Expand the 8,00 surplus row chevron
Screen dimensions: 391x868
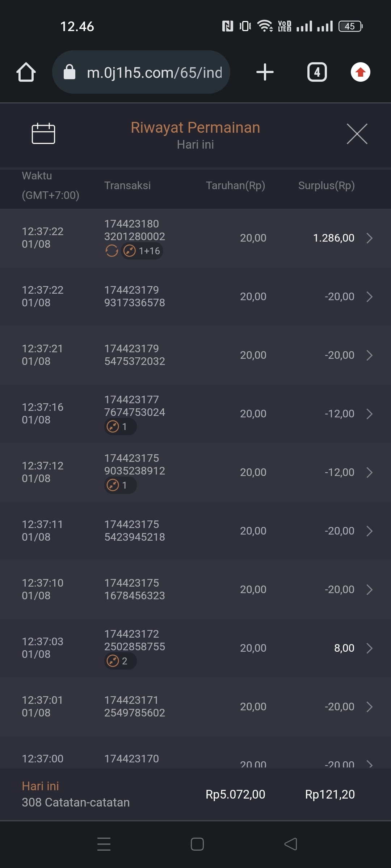(x=369, y=648)
